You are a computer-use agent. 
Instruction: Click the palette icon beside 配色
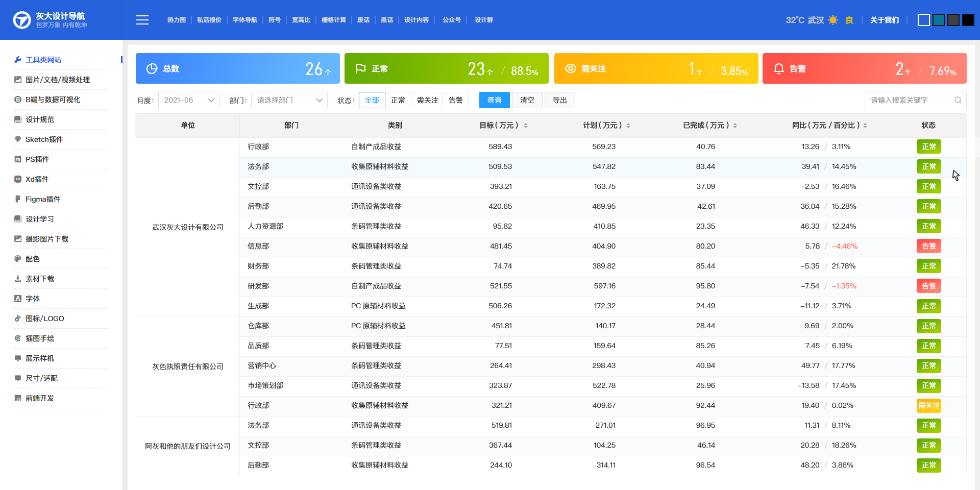coord(18,259)
